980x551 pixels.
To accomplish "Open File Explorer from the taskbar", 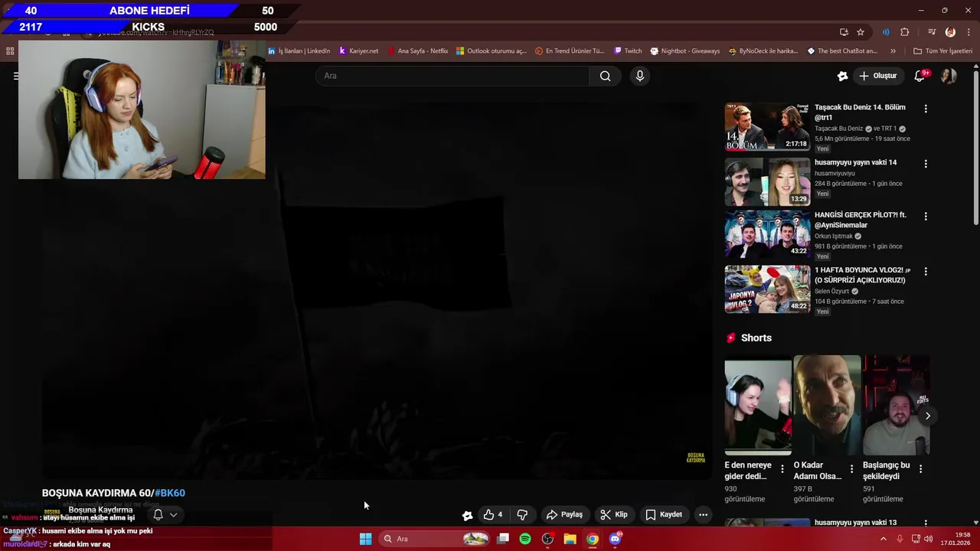I will tap(570, 539).
